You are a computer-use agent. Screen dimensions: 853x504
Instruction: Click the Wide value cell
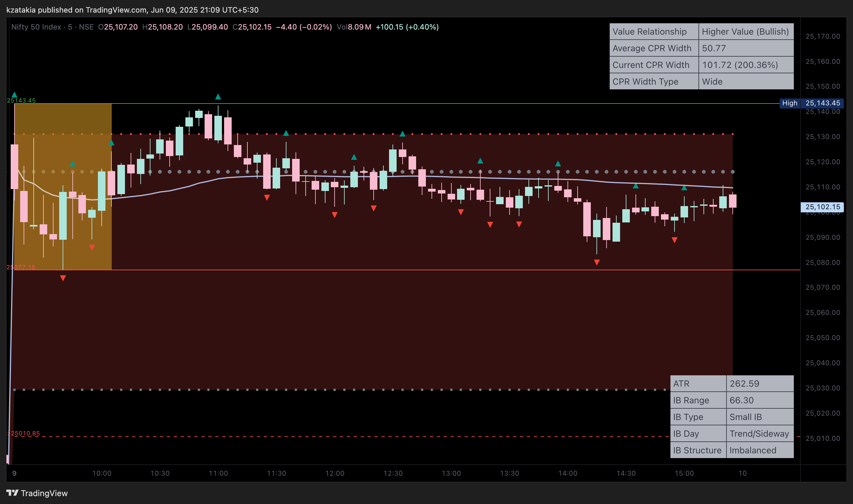(x=746, y=81)
